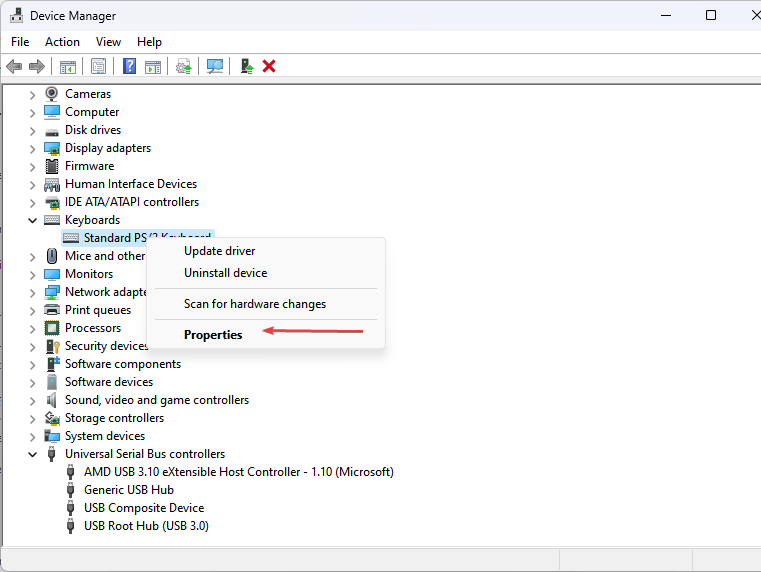The image size is (761, 572).
Task: Expand the Display adapters category
Action: [x=33, y=148]
